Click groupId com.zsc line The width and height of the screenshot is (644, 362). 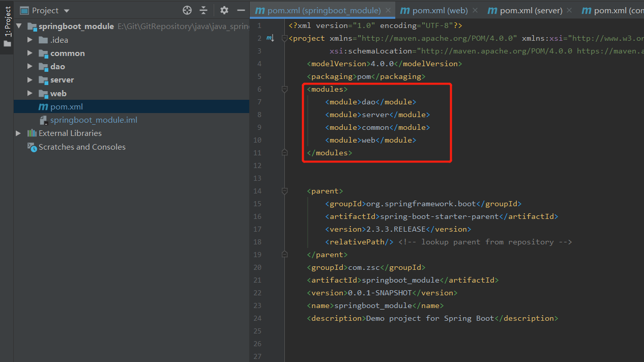pos(366,267)
